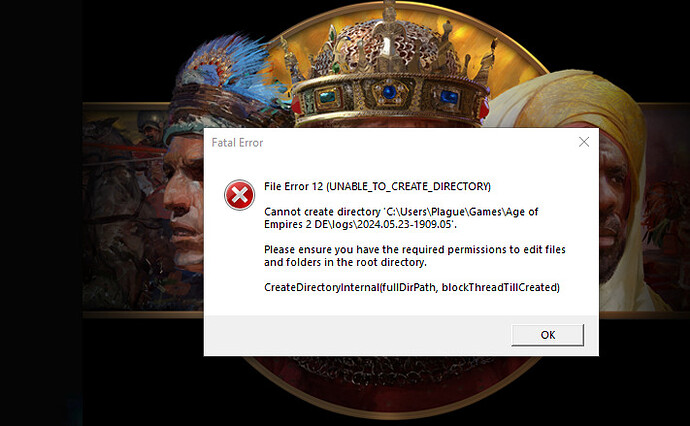Click the yellow turban fabric on right
Viewport: 690px width, 426px height.
pyautogui.click(x=572, y=101)
